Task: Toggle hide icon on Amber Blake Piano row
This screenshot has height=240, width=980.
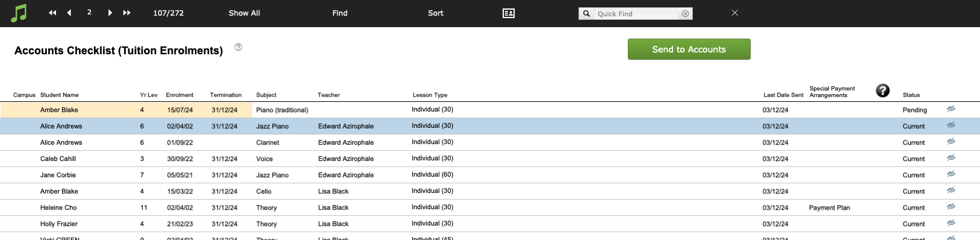Action: (951, 109)
